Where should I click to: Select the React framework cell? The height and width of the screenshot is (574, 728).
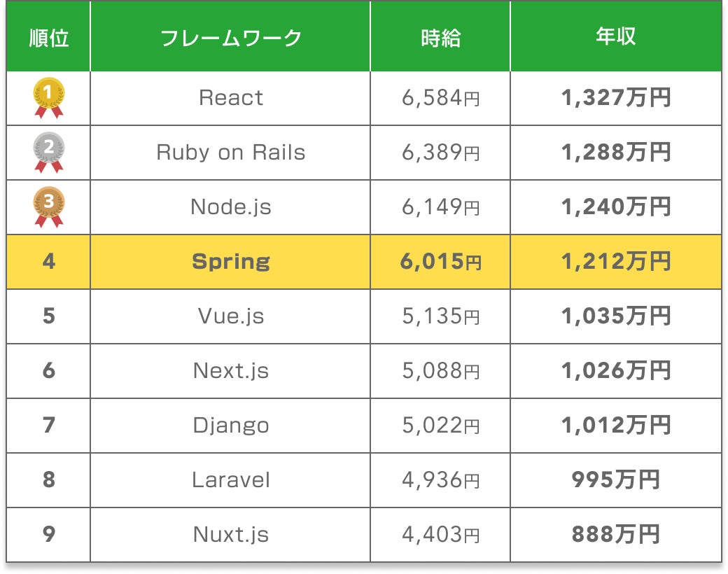point(231,98)
